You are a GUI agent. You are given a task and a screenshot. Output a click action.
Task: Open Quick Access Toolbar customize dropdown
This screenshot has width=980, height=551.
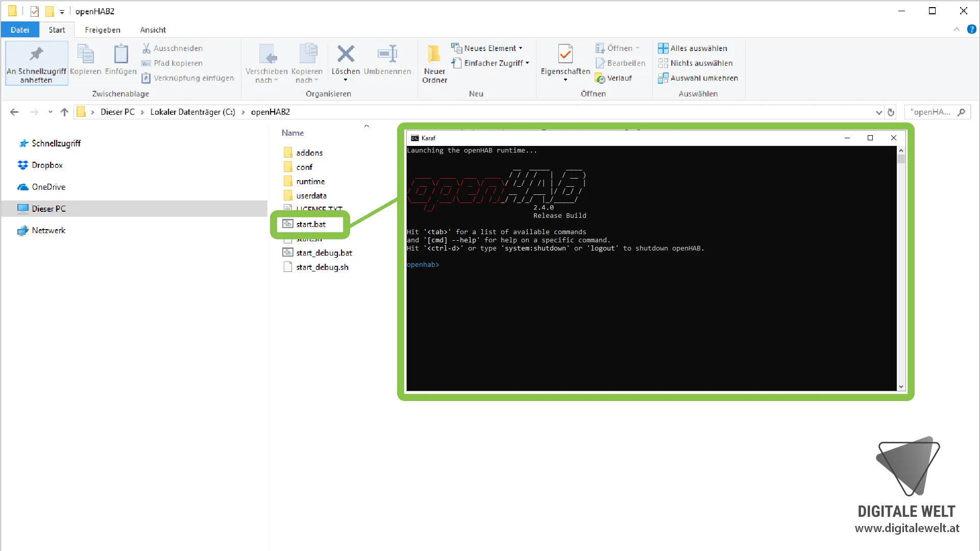coord(62,11)
